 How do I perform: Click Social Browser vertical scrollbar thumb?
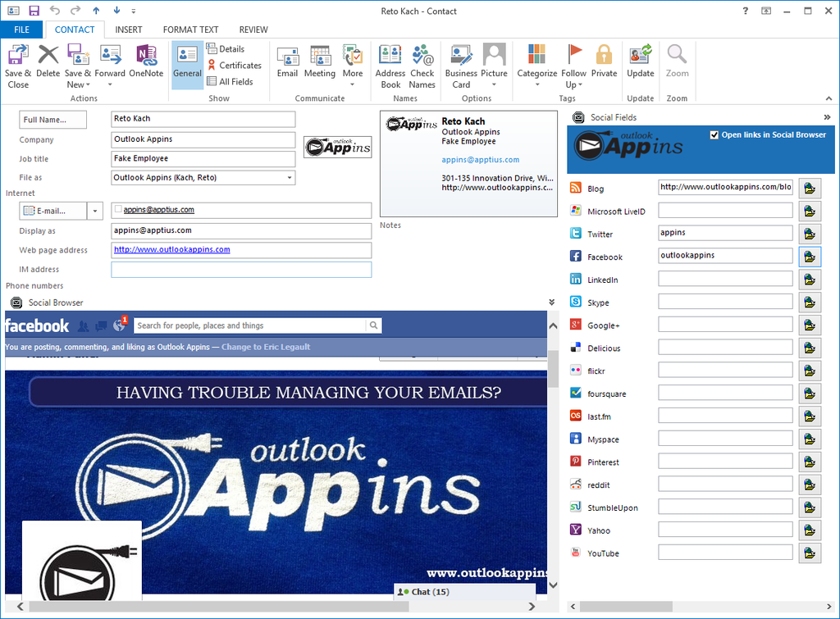coord(553,369)
